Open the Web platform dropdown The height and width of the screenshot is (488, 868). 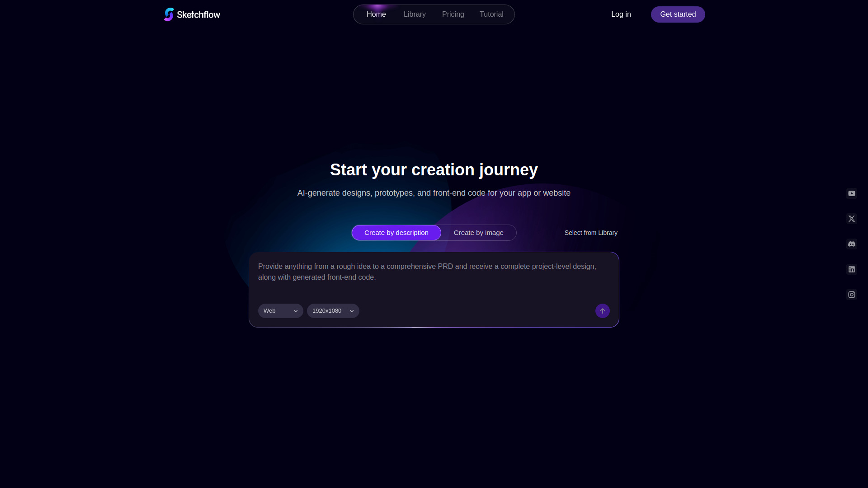(x=280, y=311)
